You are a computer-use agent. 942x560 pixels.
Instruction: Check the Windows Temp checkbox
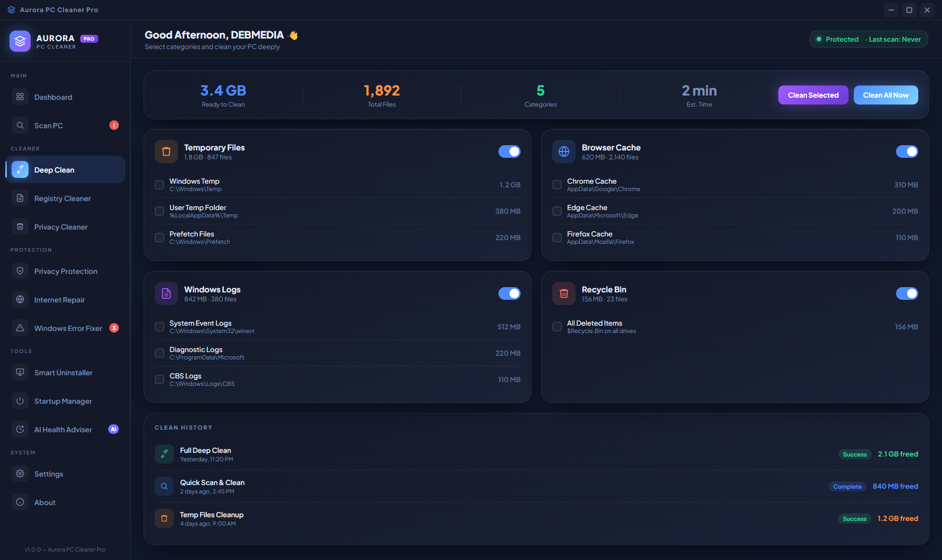159,185
